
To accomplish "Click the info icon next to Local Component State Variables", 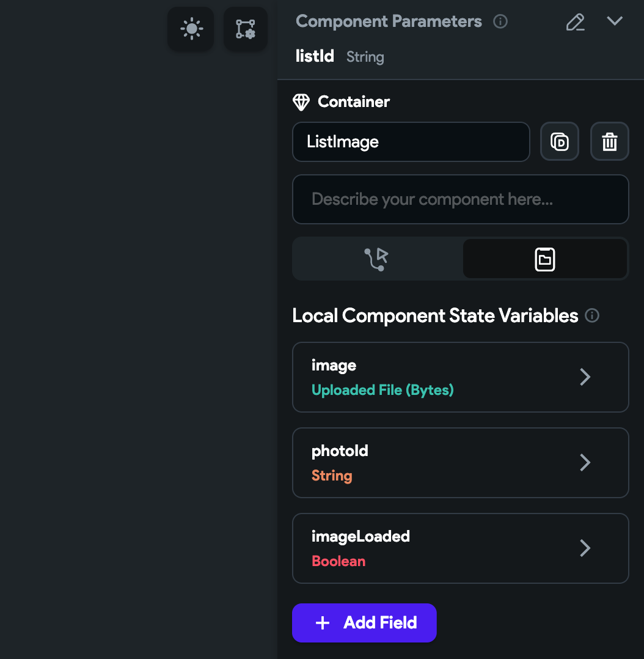I will point(592,315).
